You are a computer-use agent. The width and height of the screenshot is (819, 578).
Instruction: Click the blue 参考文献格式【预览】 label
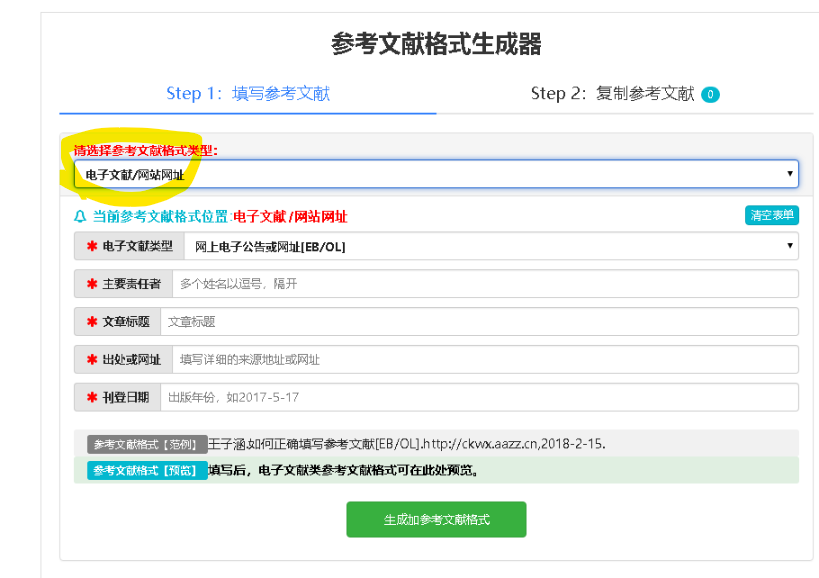pos(147,470)
